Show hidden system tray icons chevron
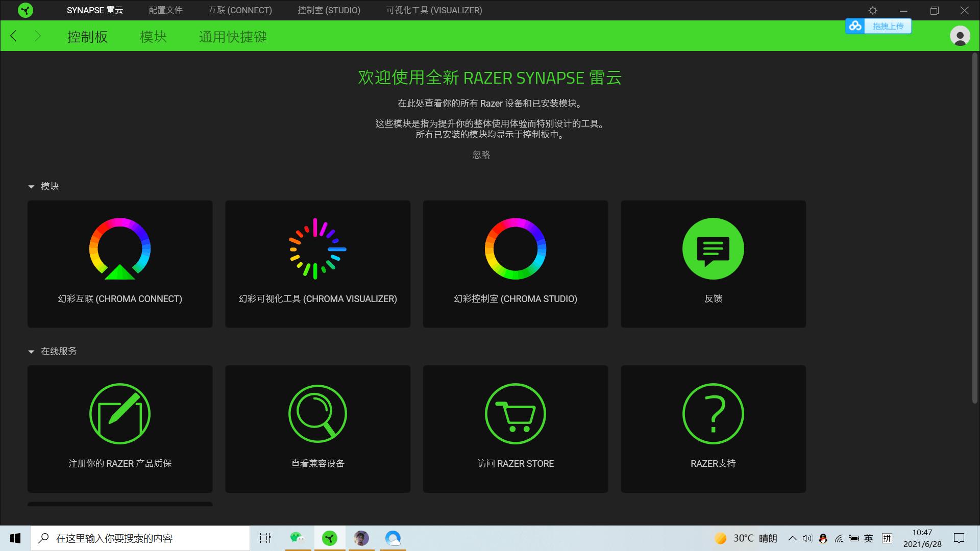Screen dimensions: 980x551 click(x=792, y=538)
